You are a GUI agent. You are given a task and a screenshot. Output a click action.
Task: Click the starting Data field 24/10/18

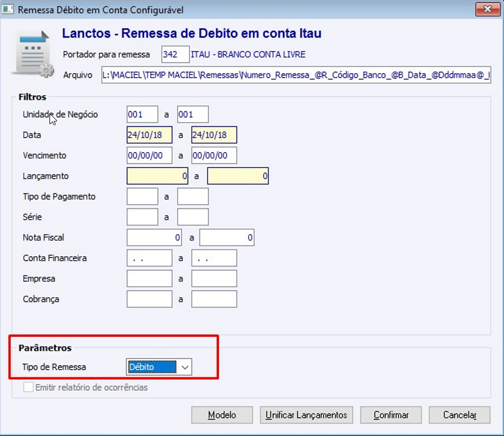(150, 135)
